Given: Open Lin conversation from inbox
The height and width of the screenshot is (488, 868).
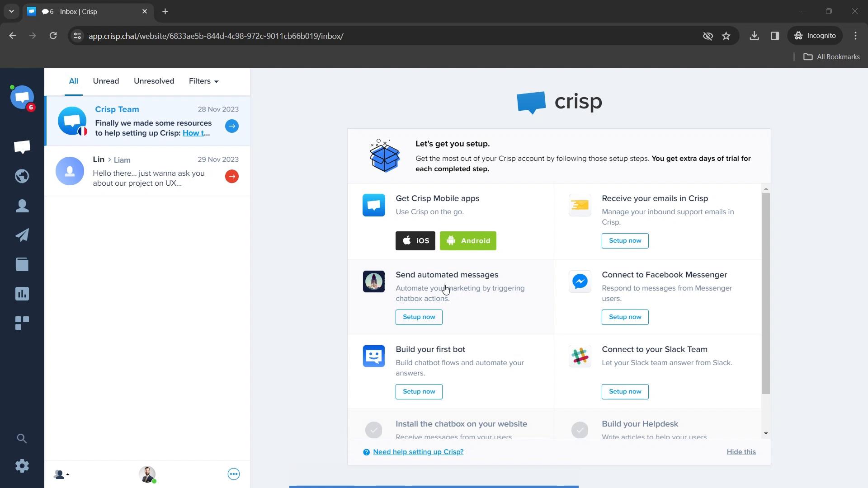Looking at the screenshot, I should (x=147, y=171).
